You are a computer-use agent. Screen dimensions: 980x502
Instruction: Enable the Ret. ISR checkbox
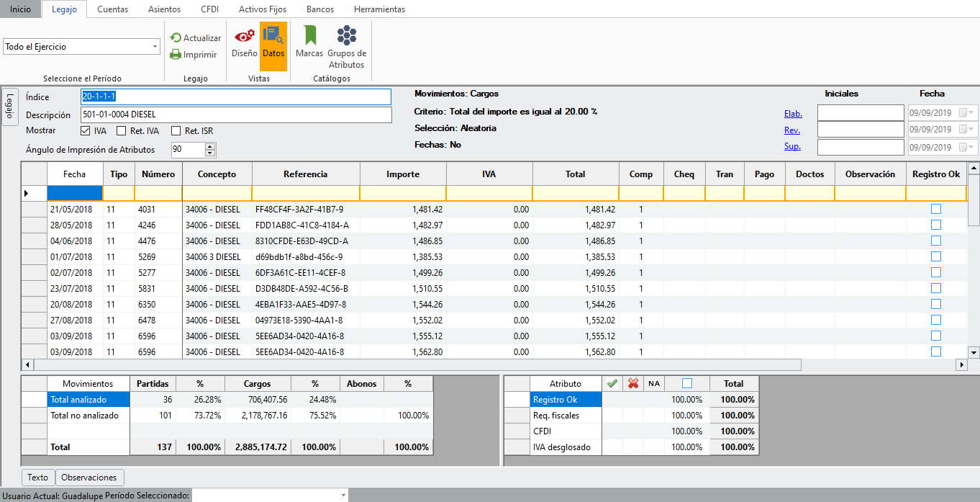click(176, 131)
